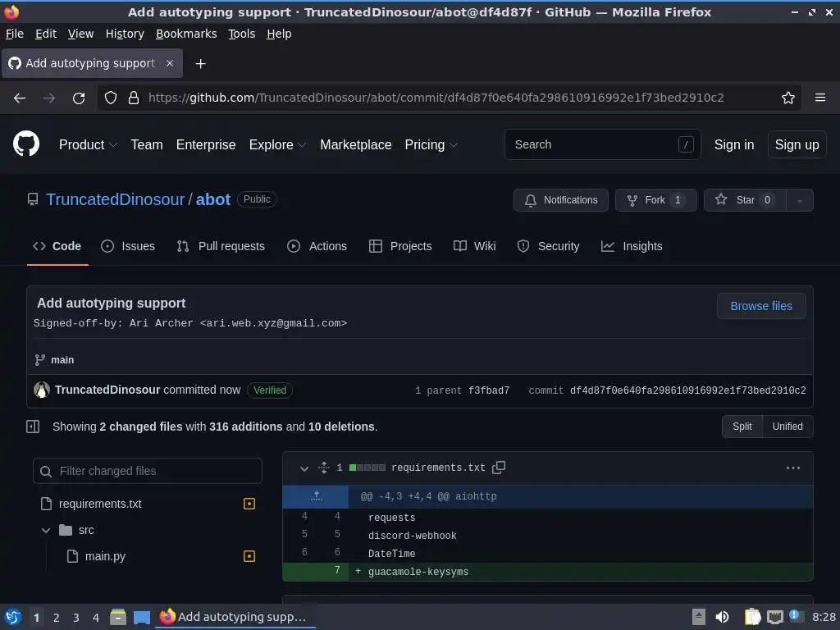This screenshot has height=630, width=840.
Task: Bookmark this page with the star icon
Action: point(787,98)
